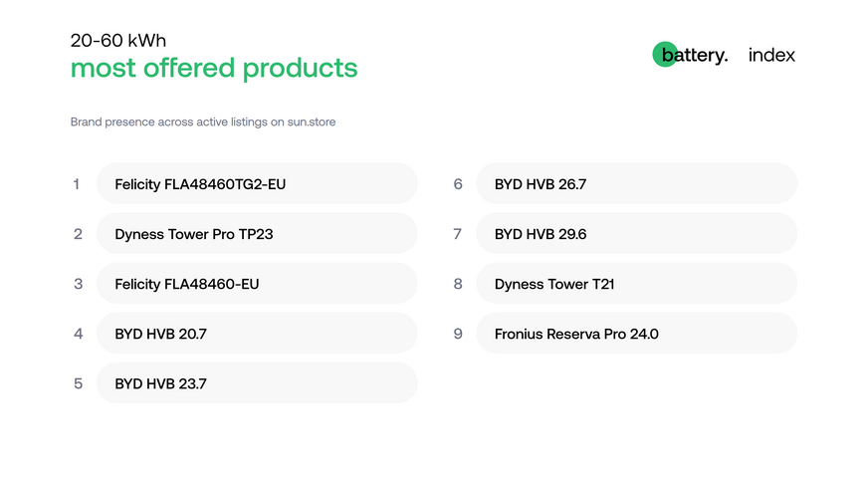Open the BYD HVB 29.6 item
Image resolution: width=868 pixels, height=488 pixels.
(637, 233)
